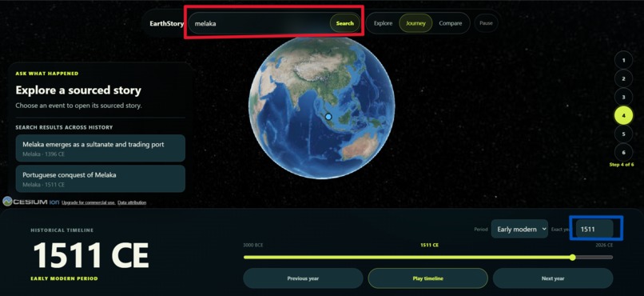Click the Explore a sourced story heading
The width and height of the screenshot is (644, 296).
point(78,90)
